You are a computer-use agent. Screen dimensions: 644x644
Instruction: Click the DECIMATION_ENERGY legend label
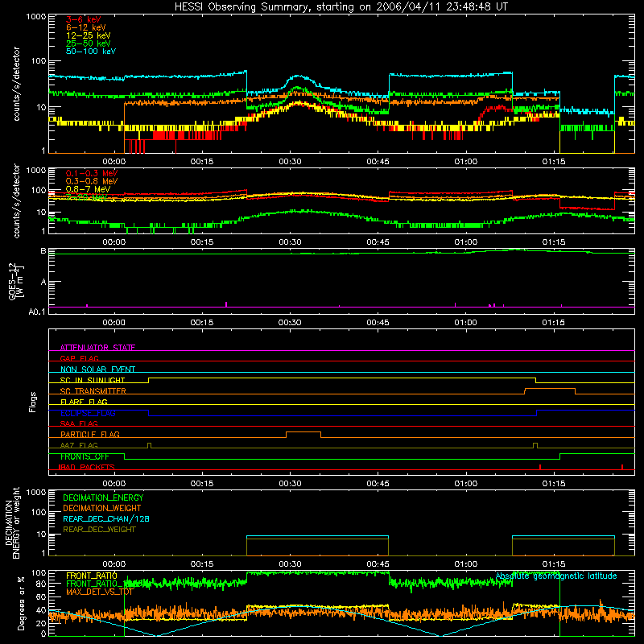[103, 497]
